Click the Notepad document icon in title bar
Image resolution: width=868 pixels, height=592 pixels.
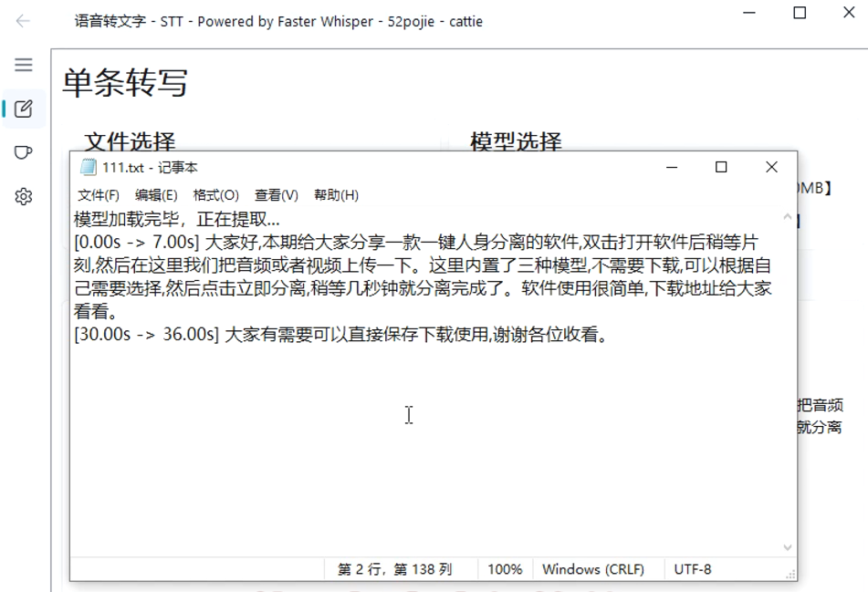(x=87, y=167)
